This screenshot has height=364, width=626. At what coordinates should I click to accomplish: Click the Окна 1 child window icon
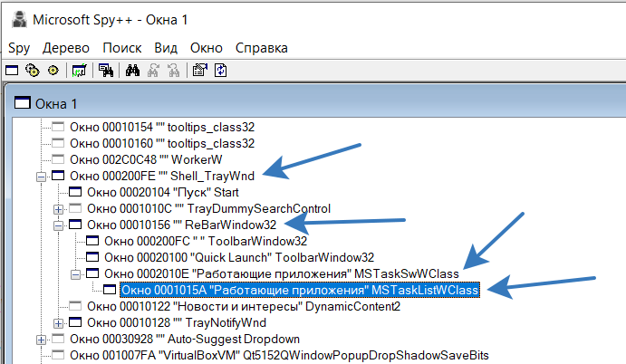(x=23, y=103)
